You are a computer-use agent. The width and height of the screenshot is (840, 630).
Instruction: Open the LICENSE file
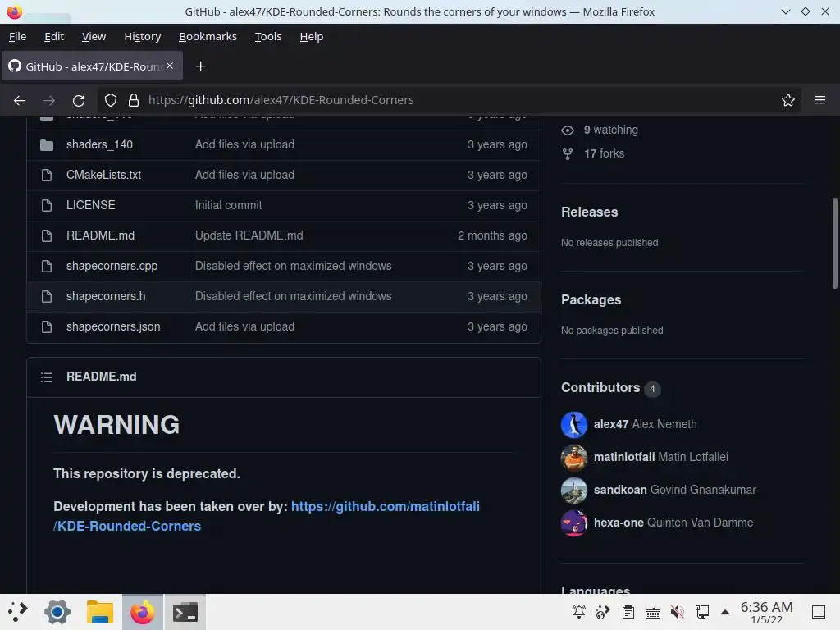pos(90,205)
